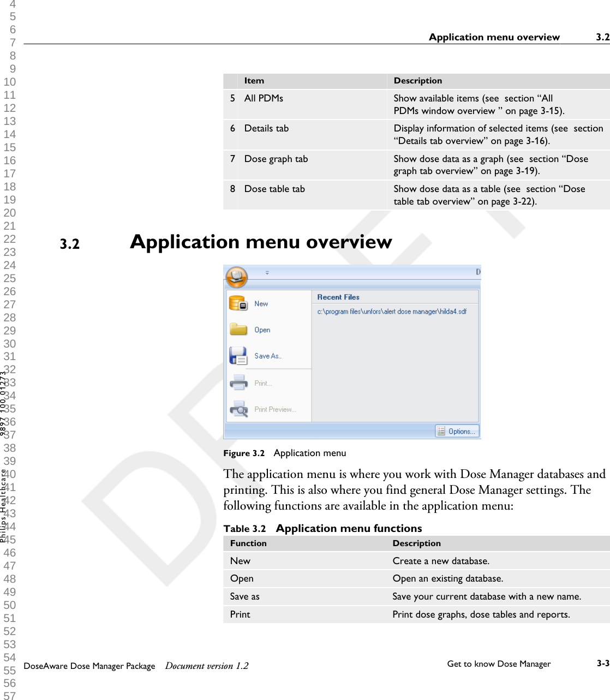
Task: Click the Print Preview magnifier icon
Action: [x=238, y=409]
